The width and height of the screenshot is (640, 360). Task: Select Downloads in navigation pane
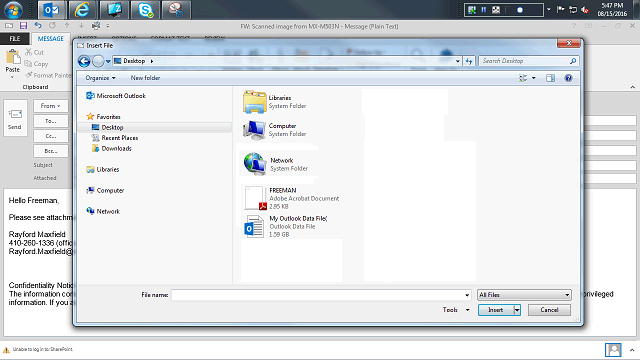coord(112,149)
